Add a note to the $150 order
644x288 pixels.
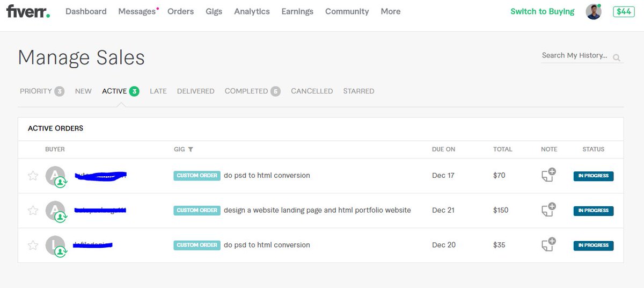pos(548,210)
